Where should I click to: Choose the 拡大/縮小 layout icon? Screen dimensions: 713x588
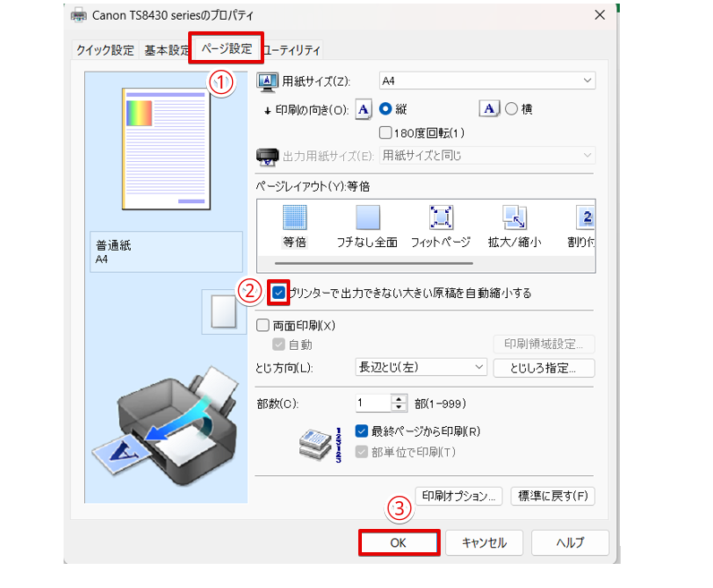514,217
